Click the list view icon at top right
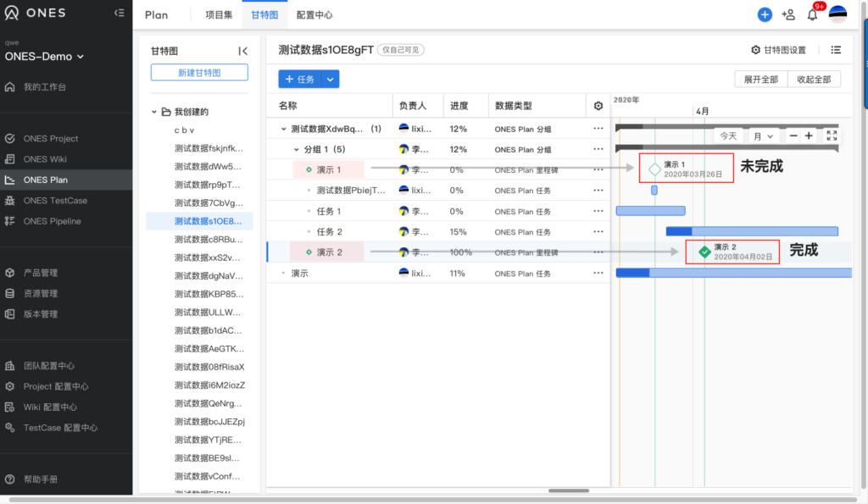 pyautogui.click(x=835, y=50)
